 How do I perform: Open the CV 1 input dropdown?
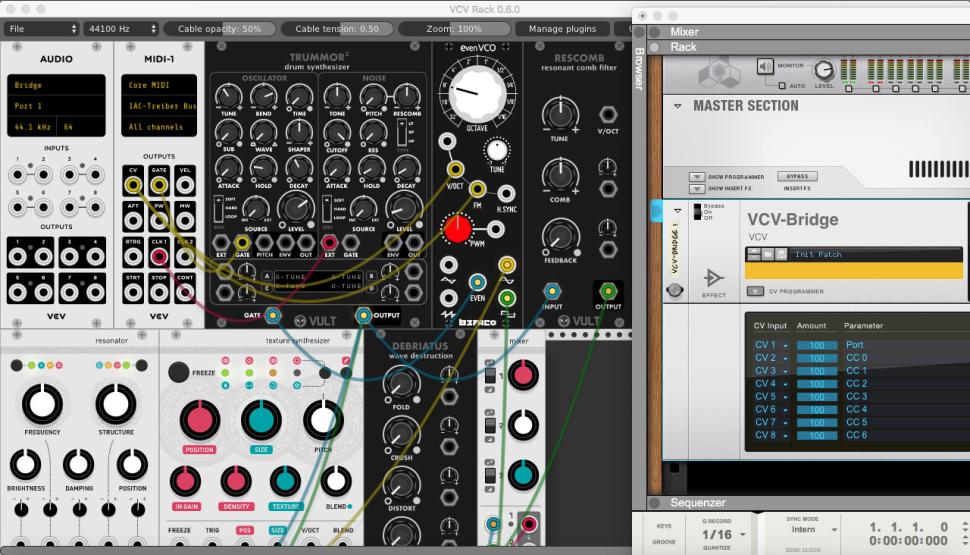771,345
